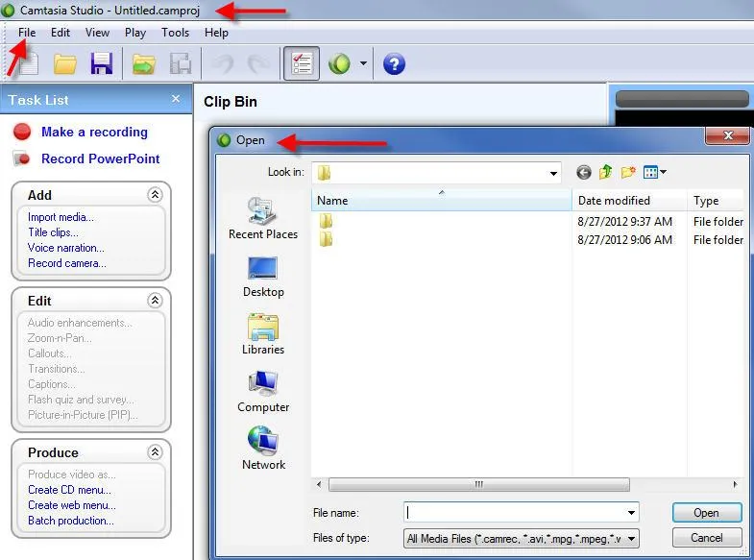Sort by Type column header

716,200
